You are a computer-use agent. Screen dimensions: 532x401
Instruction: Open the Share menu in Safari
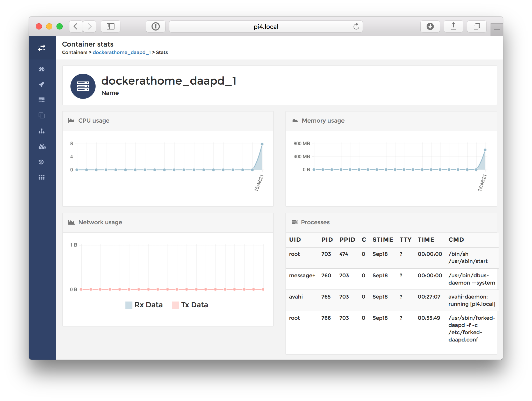pyautogui.click(x=453, y=26)
